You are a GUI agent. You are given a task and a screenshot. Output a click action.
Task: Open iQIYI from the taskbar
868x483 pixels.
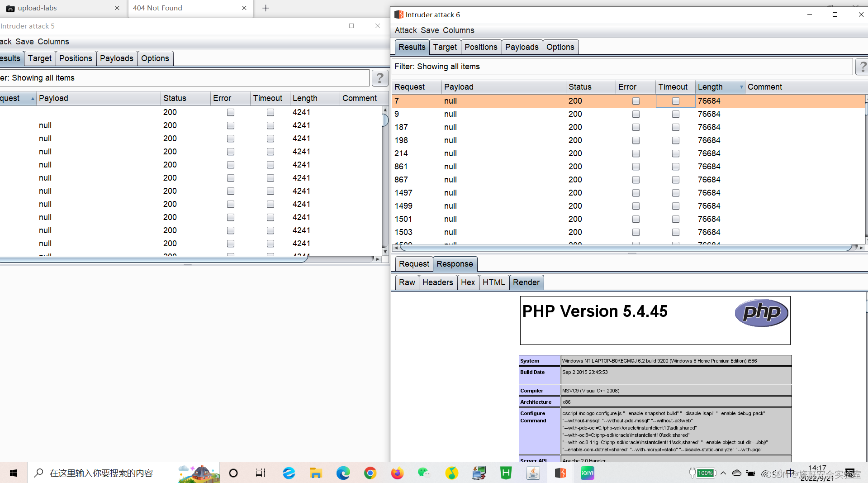(x=588, y=473)
